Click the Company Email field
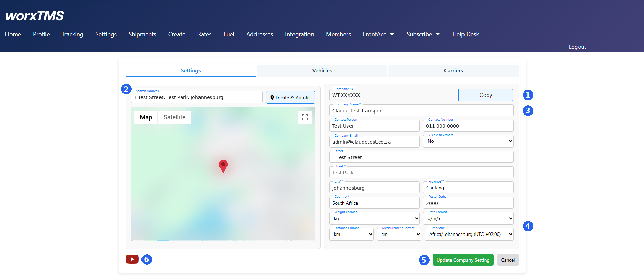This screenshot has width=644, height=277. 375,142
